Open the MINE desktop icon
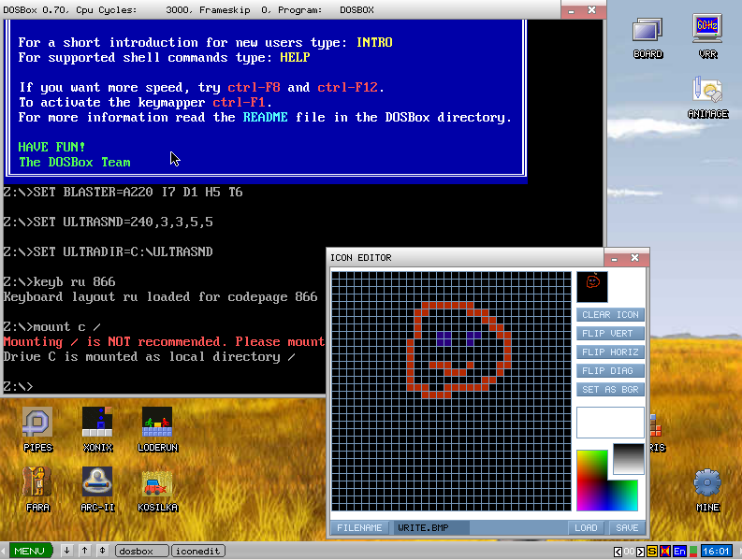 click(707, 491)
